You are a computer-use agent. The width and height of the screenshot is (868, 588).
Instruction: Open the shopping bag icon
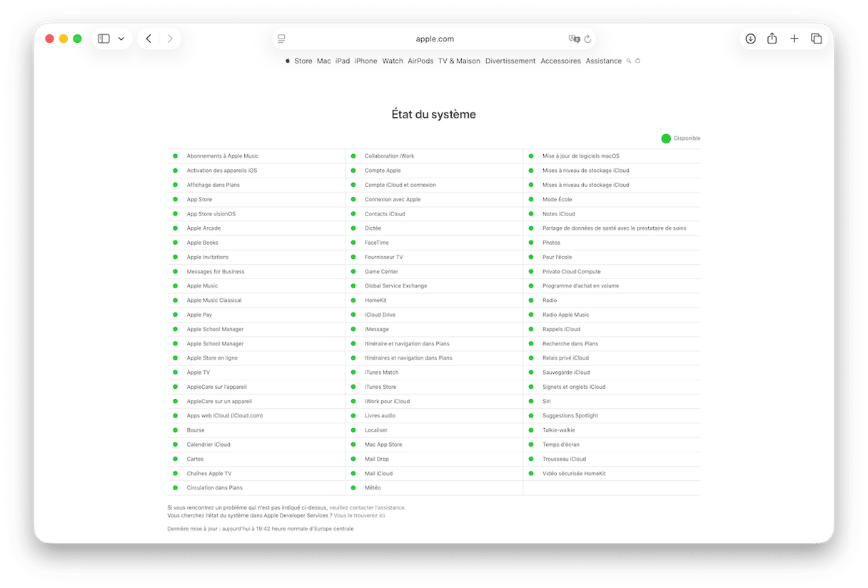637,61
